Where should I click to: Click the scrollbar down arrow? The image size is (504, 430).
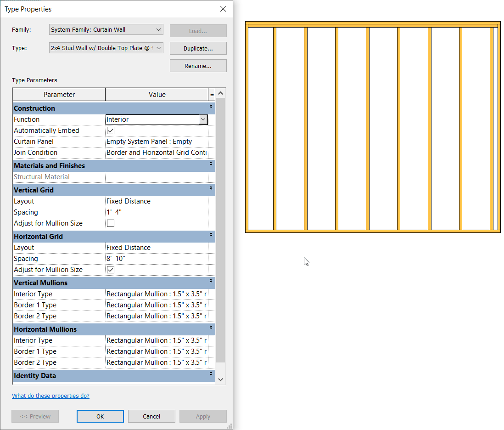(x=221, y=379)
